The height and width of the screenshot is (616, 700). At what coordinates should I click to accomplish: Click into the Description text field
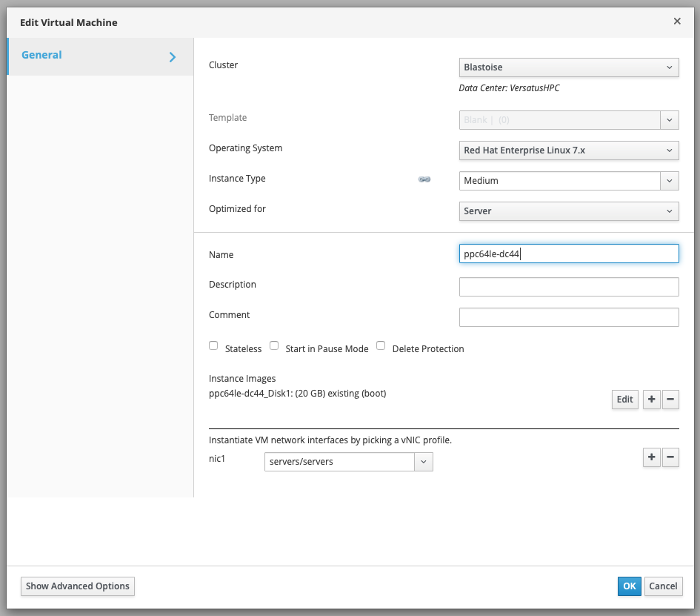tap(568, 287)
